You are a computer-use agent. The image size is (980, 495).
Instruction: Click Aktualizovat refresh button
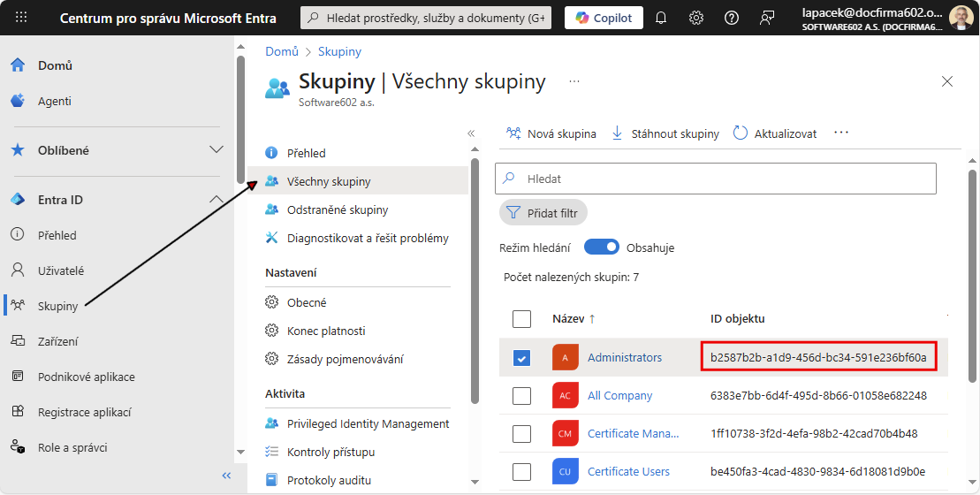775,133
